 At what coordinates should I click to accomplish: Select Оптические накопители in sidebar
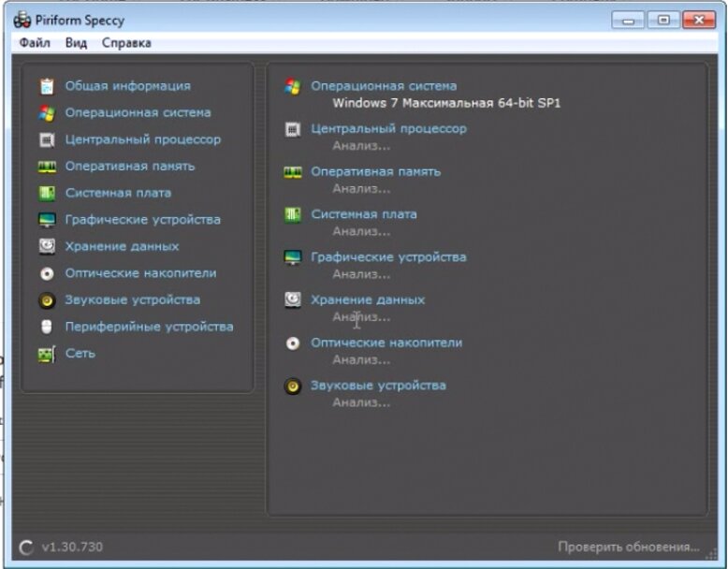[x=140, y=273]
